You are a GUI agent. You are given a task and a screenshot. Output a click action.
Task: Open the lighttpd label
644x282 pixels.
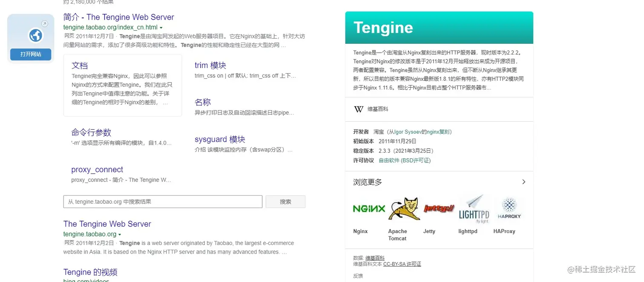tap(468, 231)
